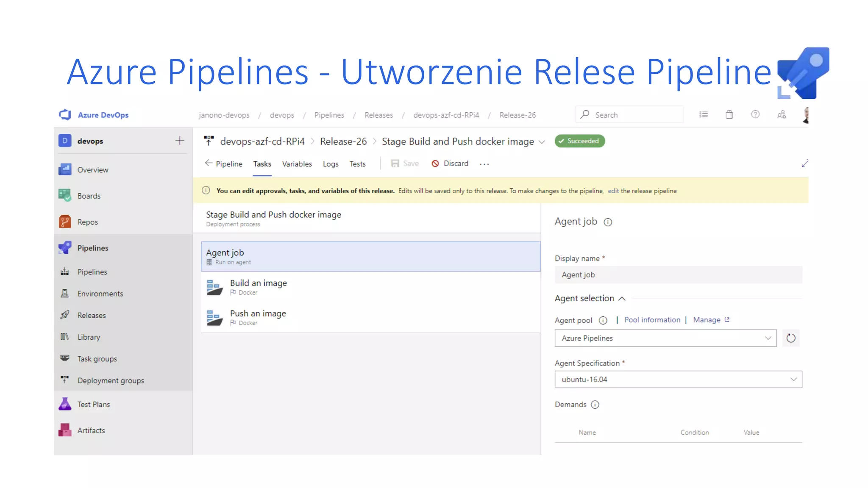Image resolution: width=868 pixels, height=488 pixels.
Task: Click Release-26 in the top breadcrumb
Action: click(517, 115)
